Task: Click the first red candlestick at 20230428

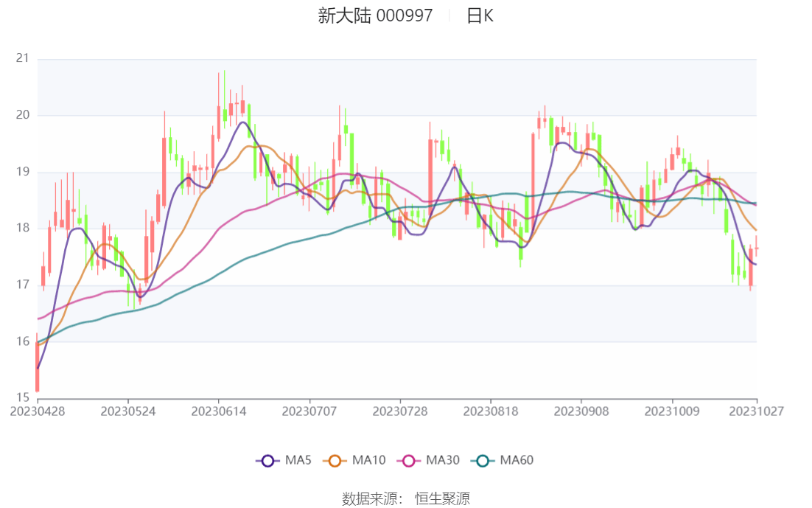Action: 37,366
